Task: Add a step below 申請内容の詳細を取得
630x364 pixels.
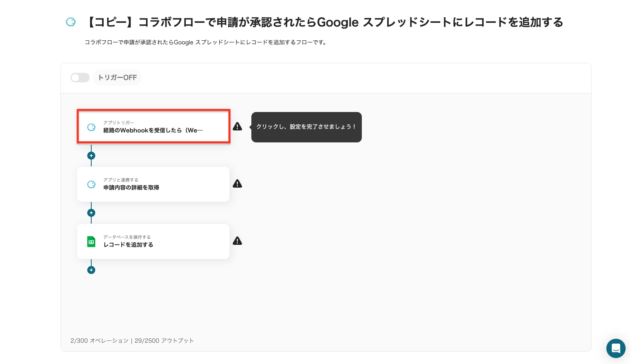Action: pos(91,213)
